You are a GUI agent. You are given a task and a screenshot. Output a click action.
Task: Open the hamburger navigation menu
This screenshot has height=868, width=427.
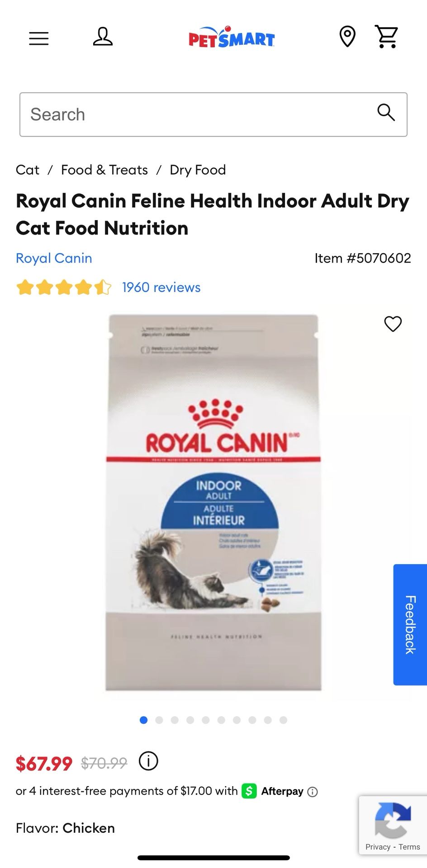coord(39,38)
